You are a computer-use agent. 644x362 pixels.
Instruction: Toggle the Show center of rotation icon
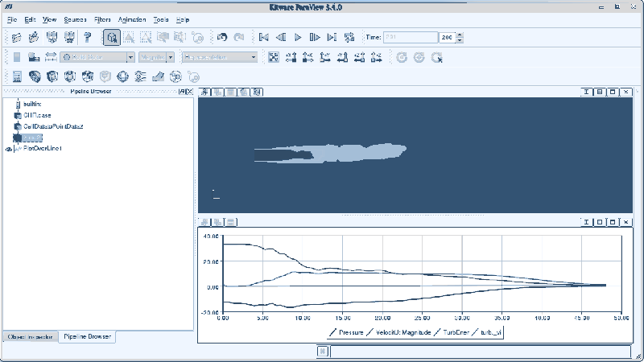(419, 57)
